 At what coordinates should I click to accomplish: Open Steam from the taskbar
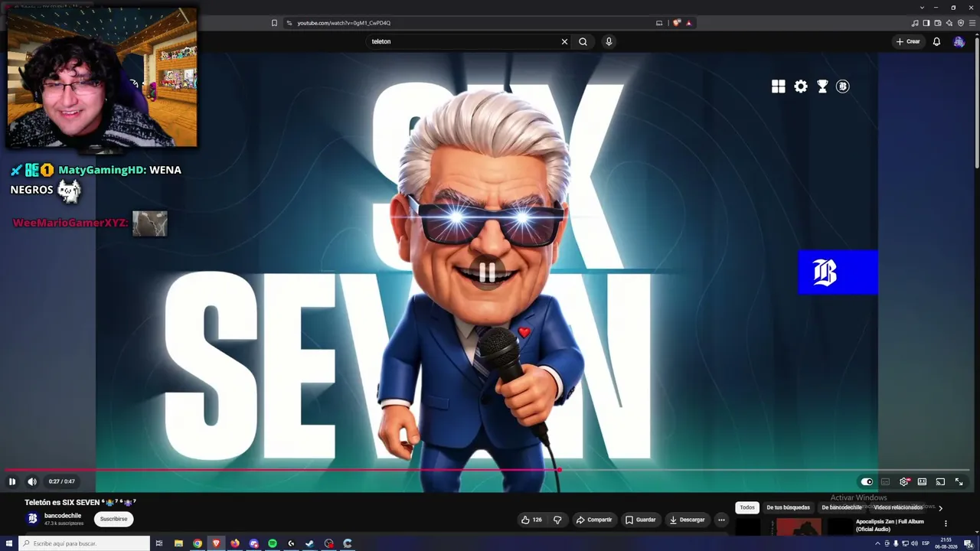[x=310, y=543]
